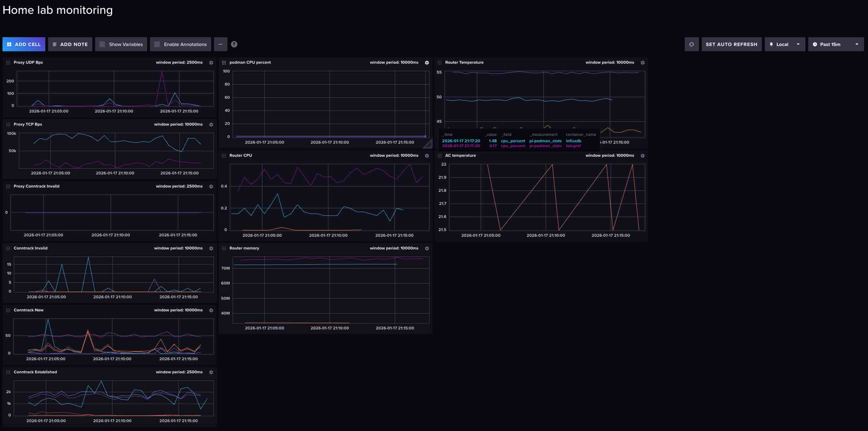Click the Home lab monitoring dashboard title
Screen dimensions: 868x431
coord(57,10)
